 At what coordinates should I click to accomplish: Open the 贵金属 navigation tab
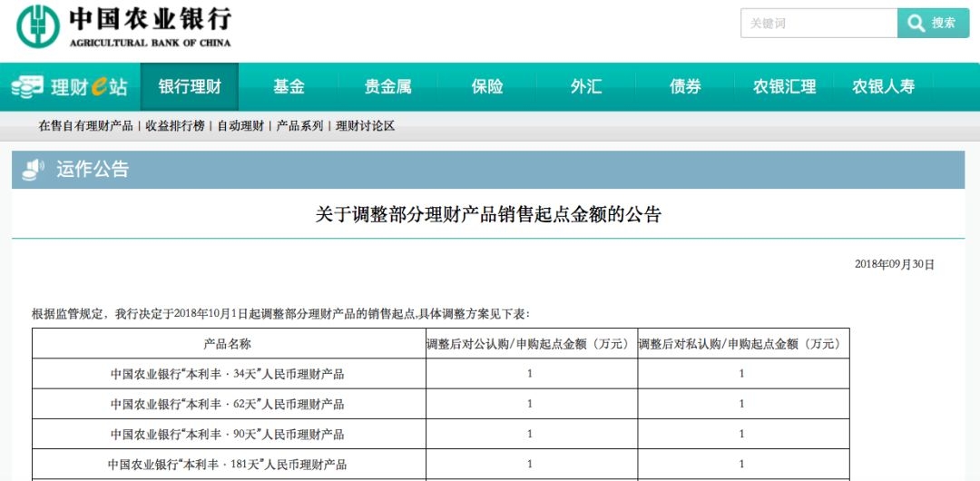coord(387,86)
